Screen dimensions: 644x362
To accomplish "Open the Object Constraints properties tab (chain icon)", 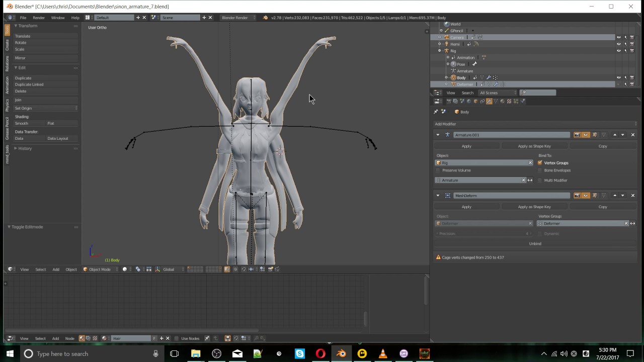I will point(482,101).
